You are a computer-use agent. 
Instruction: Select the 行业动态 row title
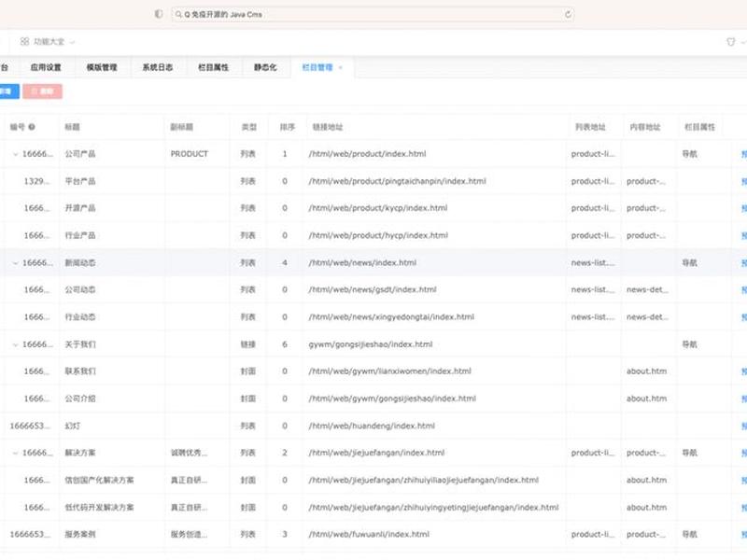click(80, 317)
